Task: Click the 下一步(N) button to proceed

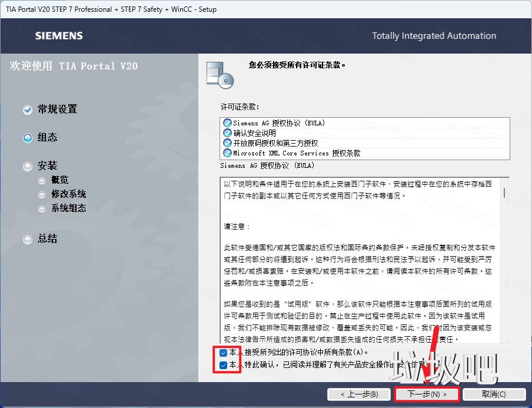Action: click(x=427, y=394)
